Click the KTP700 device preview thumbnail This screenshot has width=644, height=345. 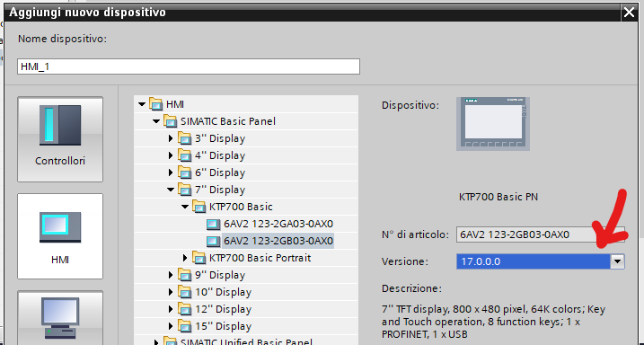coord(493,124)
